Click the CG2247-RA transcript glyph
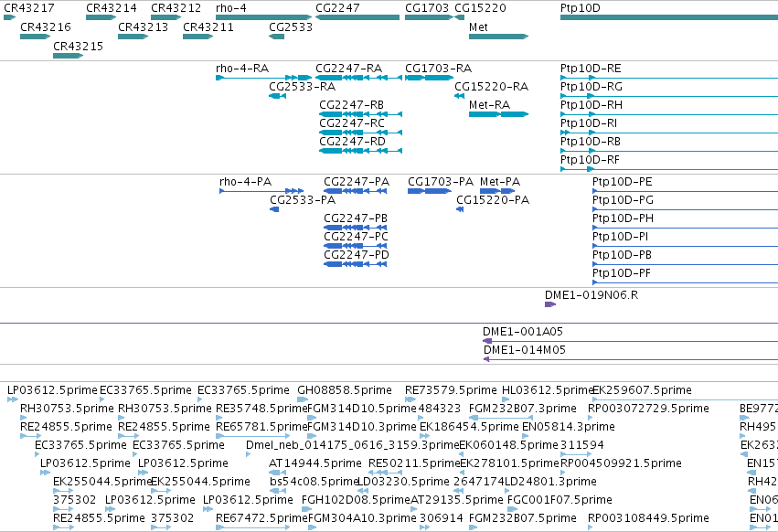 (358, 78)
